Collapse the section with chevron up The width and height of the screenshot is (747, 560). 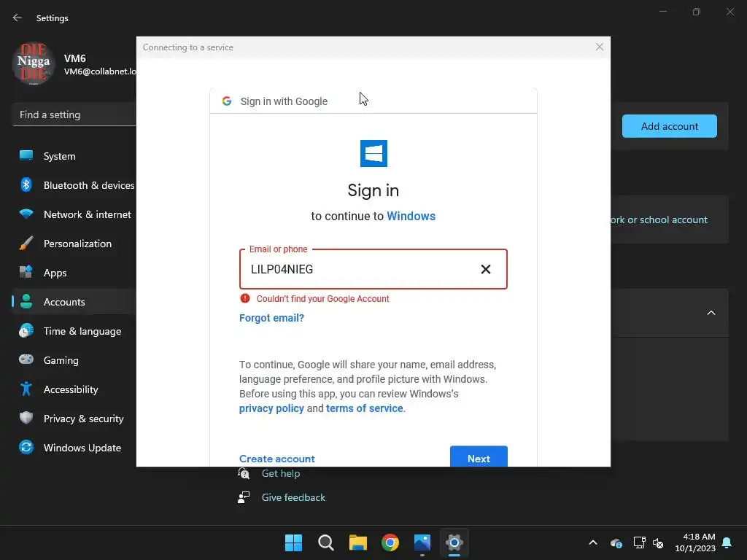coord(711,313)
